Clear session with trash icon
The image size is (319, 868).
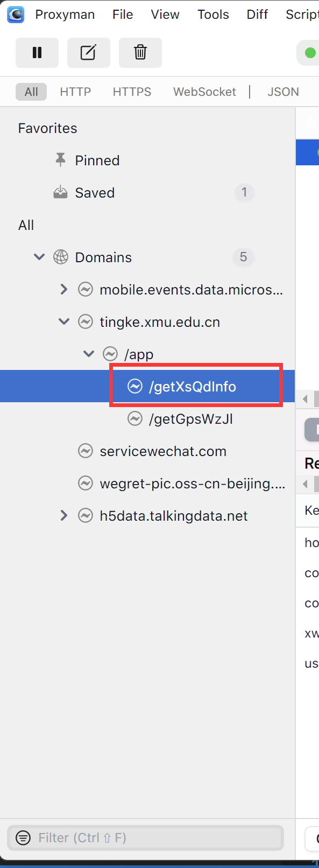(x=140, y=53)
